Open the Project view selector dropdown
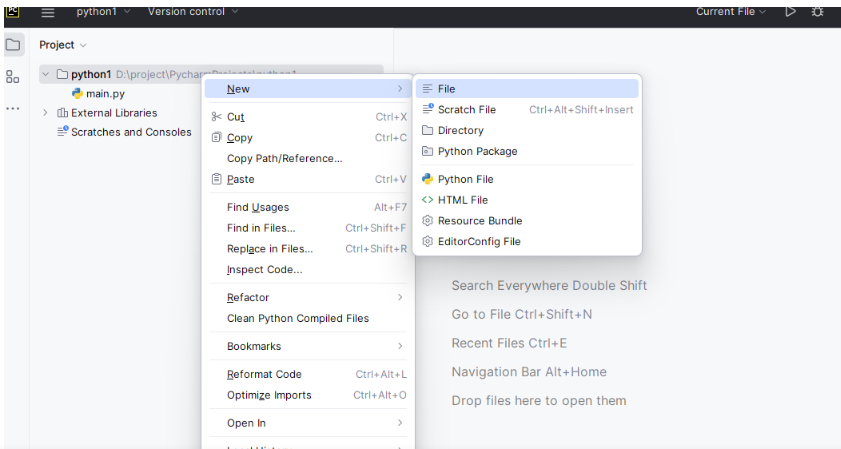Screen dimensions: 841x449 [62, 45]
